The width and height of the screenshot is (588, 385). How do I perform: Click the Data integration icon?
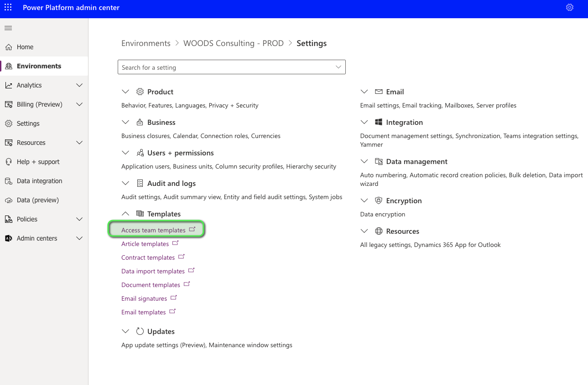(x=8, y=181)
